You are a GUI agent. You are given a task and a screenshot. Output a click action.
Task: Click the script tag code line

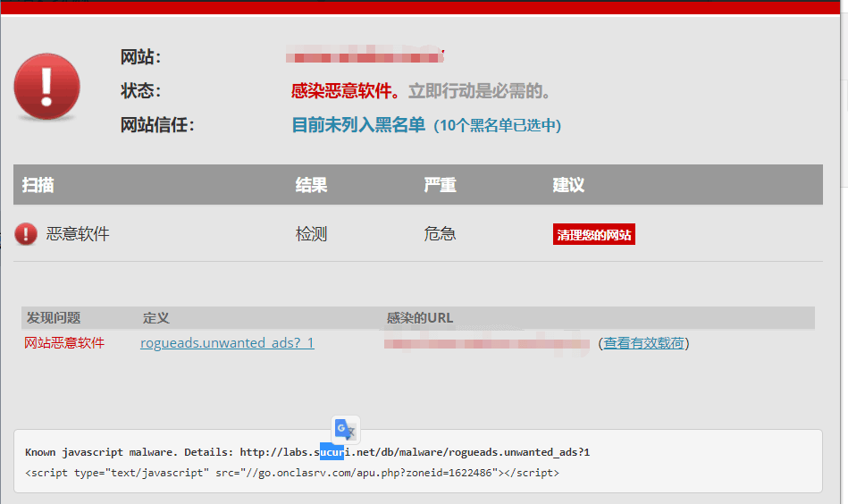click(291, 473)
